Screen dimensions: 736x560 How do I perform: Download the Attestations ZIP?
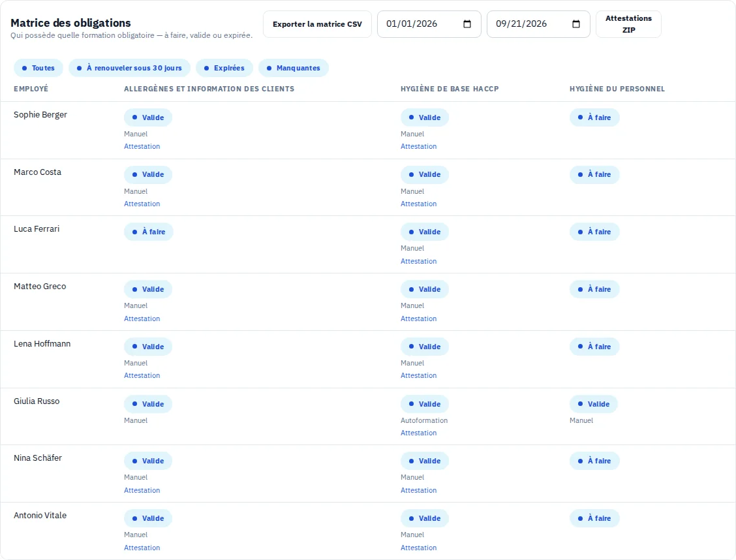tap(628, 24)
